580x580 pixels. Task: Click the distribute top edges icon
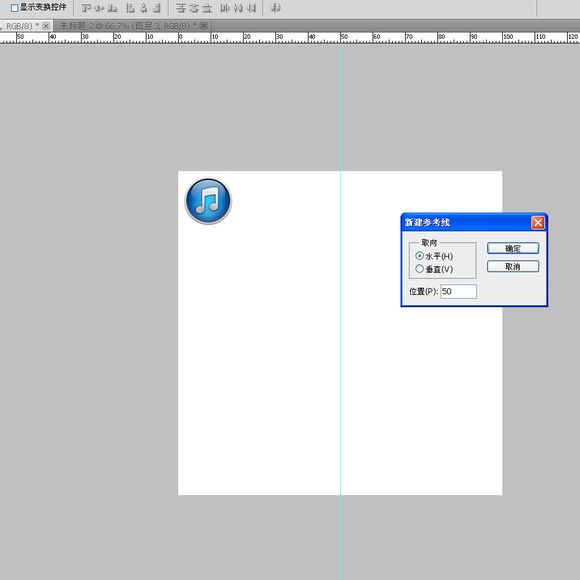point(181,8)
